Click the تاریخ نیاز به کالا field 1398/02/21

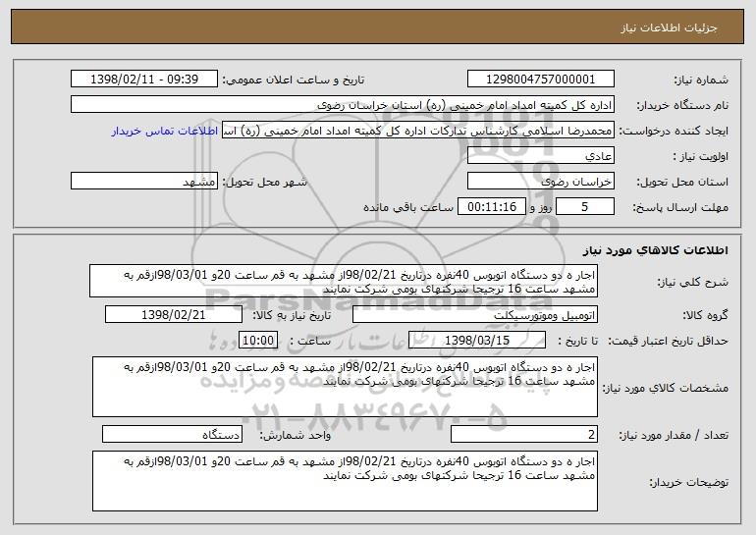[174, 315]
